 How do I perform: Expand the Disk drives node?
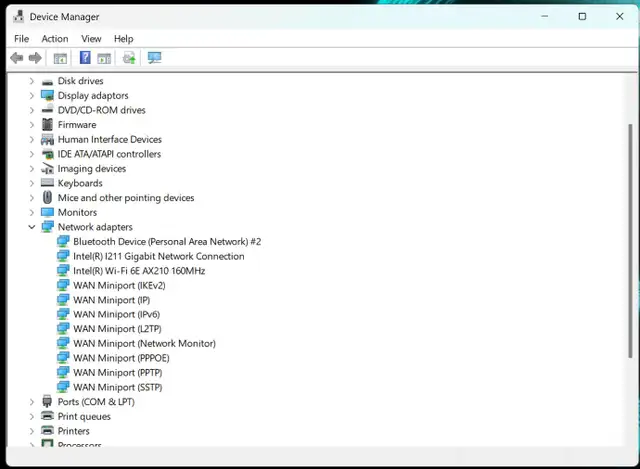[31, 81]
